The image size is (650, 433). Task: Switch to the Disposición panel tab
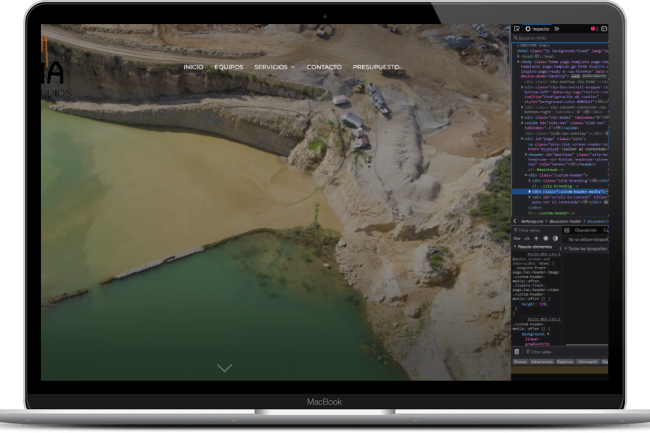point(579,229)
